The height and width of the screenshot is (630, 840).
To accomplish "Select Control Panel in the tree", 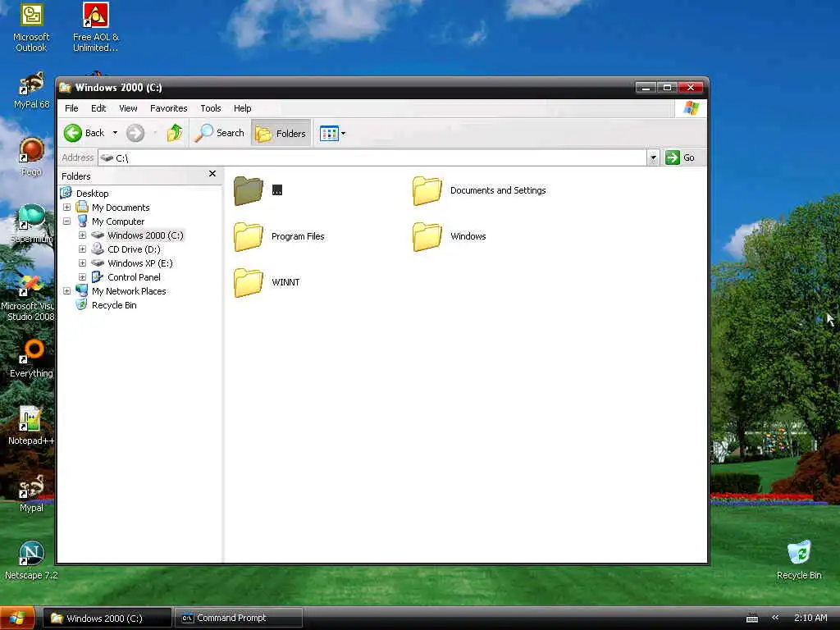I will pos(134,277).
